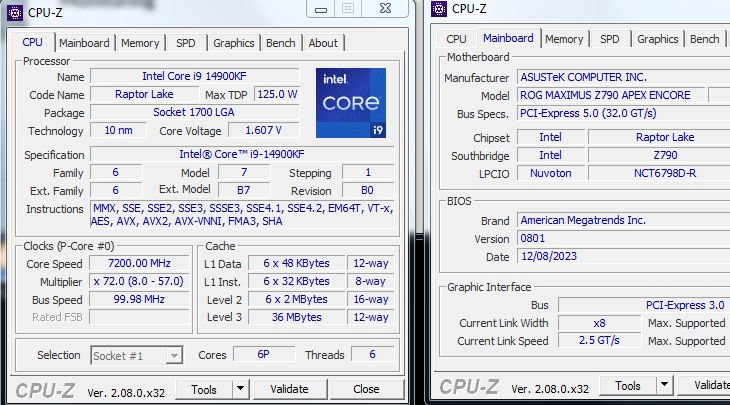The image size is (730, 405).
Task: Expand the Tools dropdown arrow in right window
Action: 662,386
